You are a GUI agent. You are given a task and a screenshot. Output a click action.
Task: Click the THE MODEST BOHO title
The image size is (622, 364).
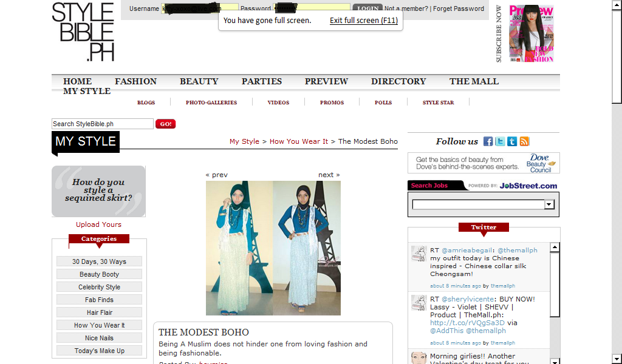click(204, 332)
